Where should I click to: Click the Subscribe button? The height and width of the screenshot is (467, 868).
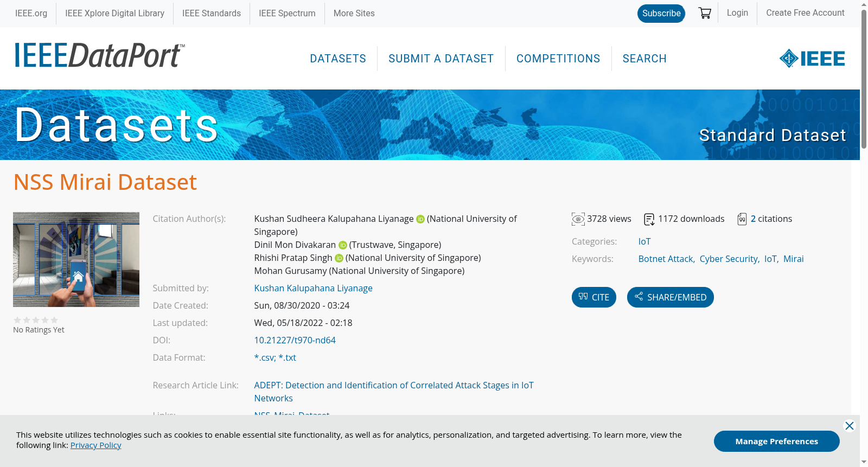coord(661,14)
